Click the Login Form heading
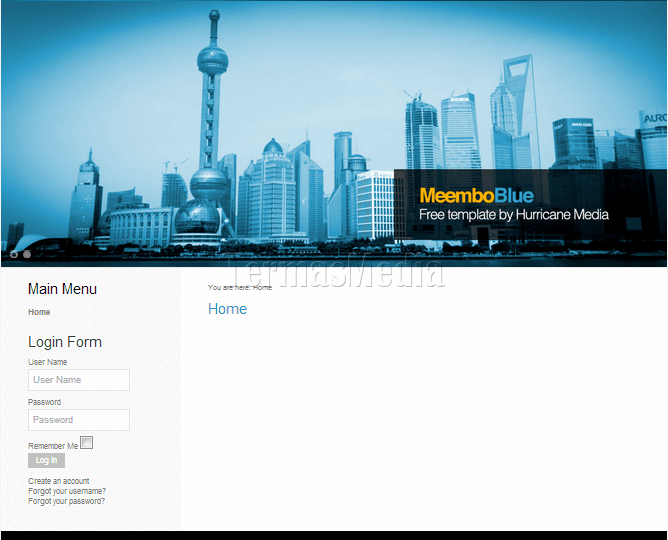Image resolution: width=668 pixels, height=540 pixels. click(x=65, y=342)
